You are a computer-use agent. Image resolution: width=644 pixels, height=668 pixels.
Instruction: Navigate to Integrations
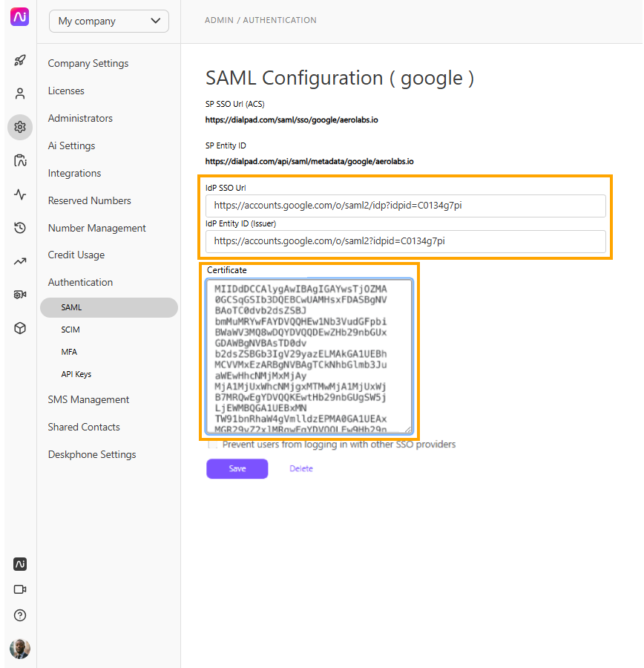click(74, 173)
